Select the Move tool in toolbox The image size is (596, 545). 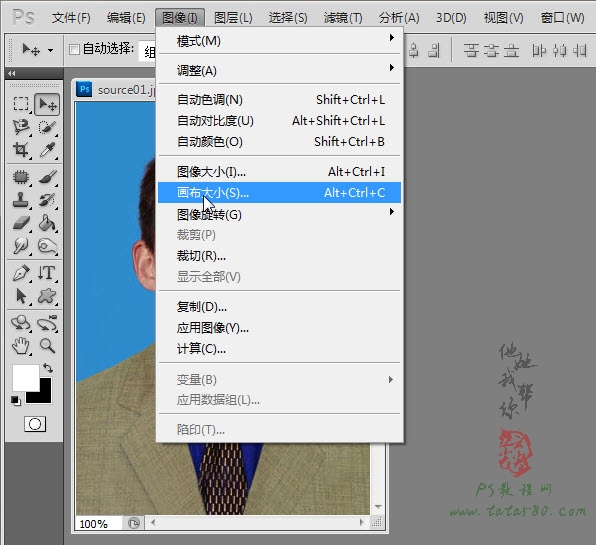(47, 104)
